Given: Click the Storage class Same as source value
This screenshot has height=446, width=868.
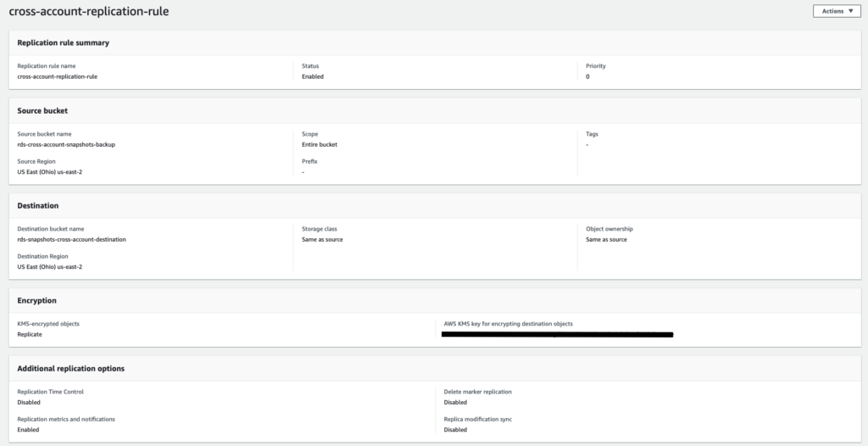Looking at the screenshot, I should [322, 239].
